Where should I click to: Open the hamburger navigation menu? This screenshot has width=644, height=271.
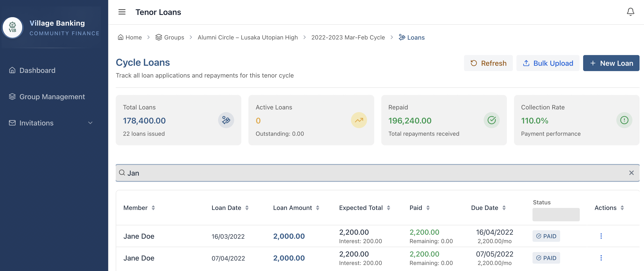click(x=122, y=12)
